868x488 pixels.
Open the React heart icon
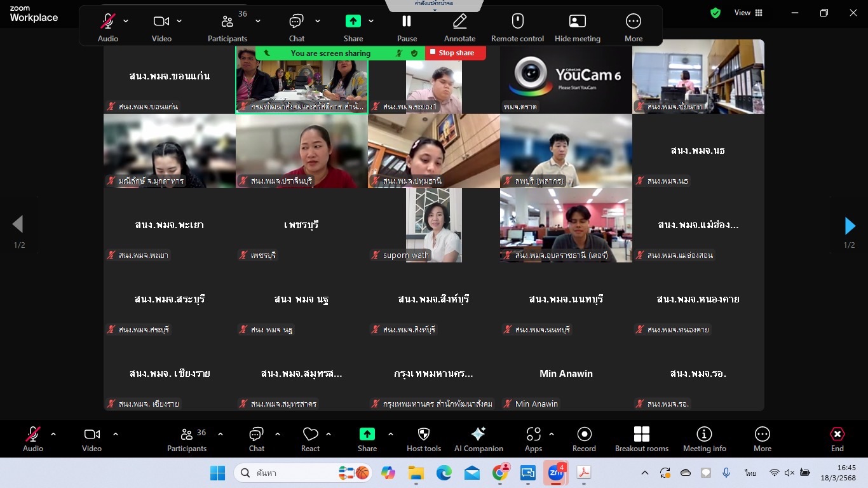pyautogui.click(x=310, y=434)
